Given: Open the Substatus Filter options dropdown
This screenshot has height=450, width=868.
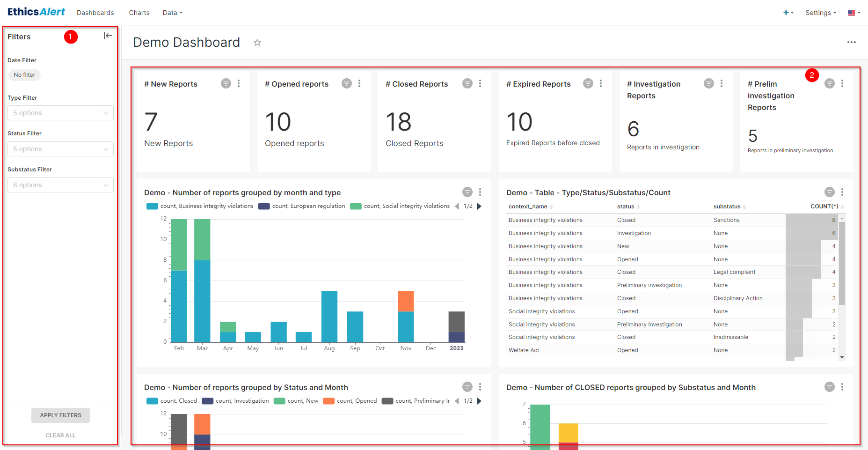Looking at the screenshot, I should pyautogui.click(x=60, y=184).
